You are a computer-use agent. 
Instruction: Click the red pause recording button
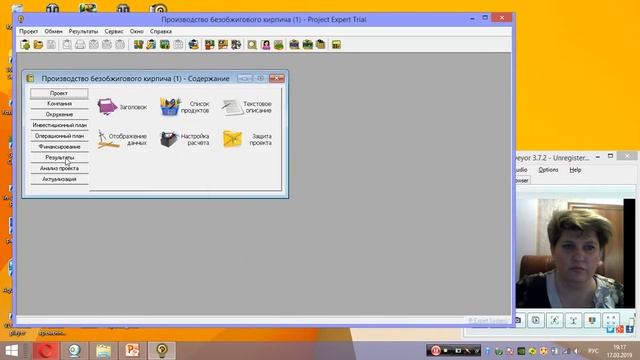pyautogui.click(x=436, y=351)
